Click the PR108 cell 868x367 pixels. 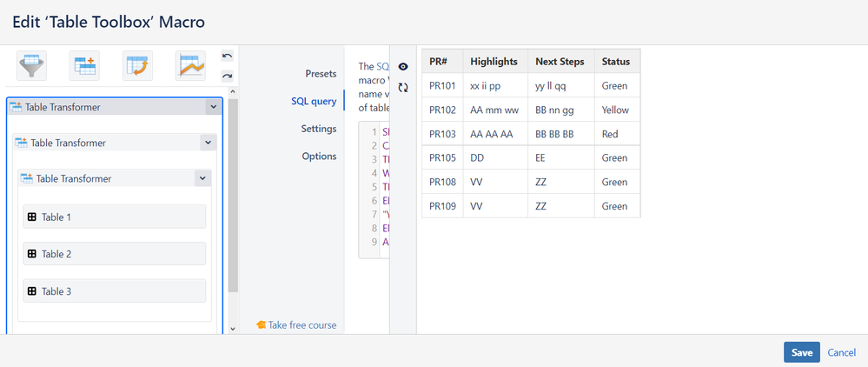(x=442, y=182)
